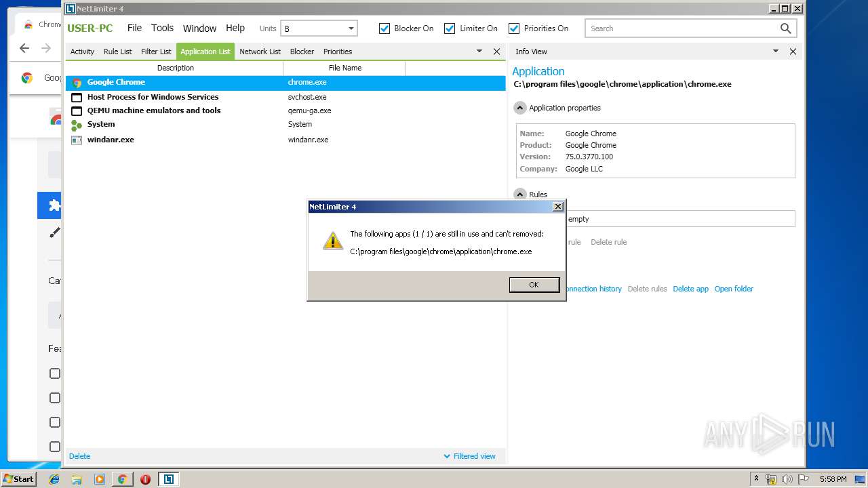Screen dimensions: 868x488
Task: Open the tab panel options dropdown arrow
Action: pyautogui.click(x=479, y=52)
